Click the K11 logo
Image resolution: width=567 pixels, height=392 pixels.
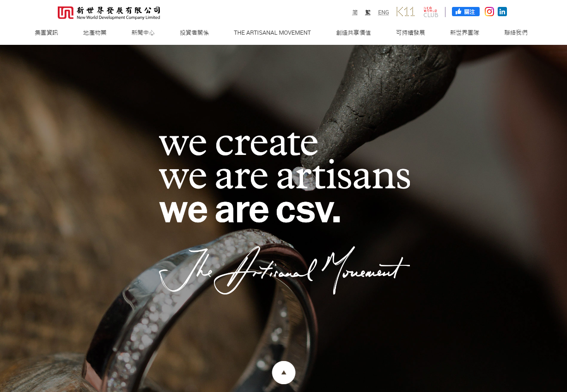[405, 12]
